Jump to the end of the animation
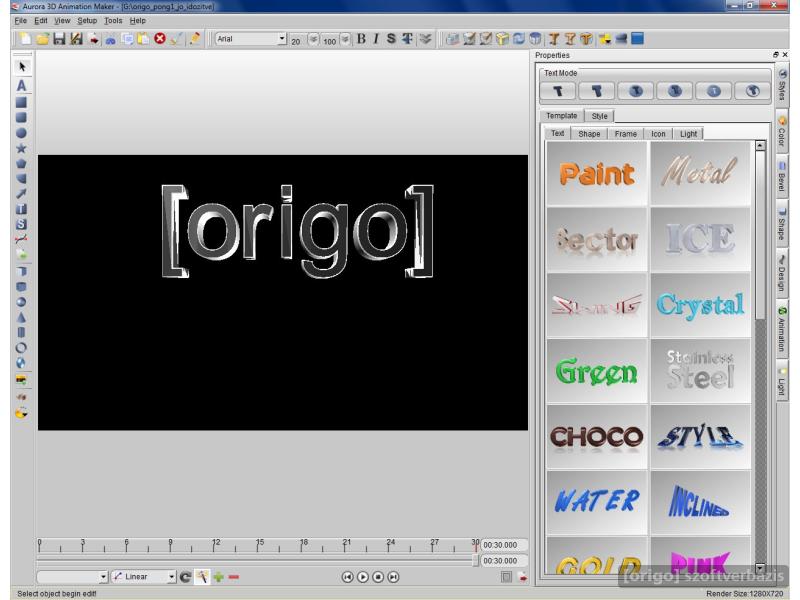800x600 pixels. (x=393, y=577)
